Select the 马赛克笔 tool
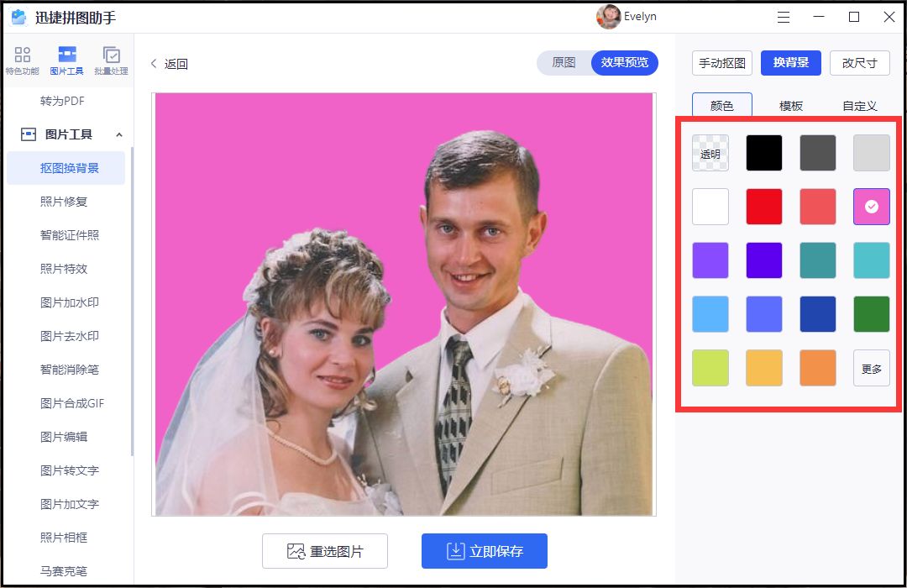907x588 pixels. coord(67,570)
